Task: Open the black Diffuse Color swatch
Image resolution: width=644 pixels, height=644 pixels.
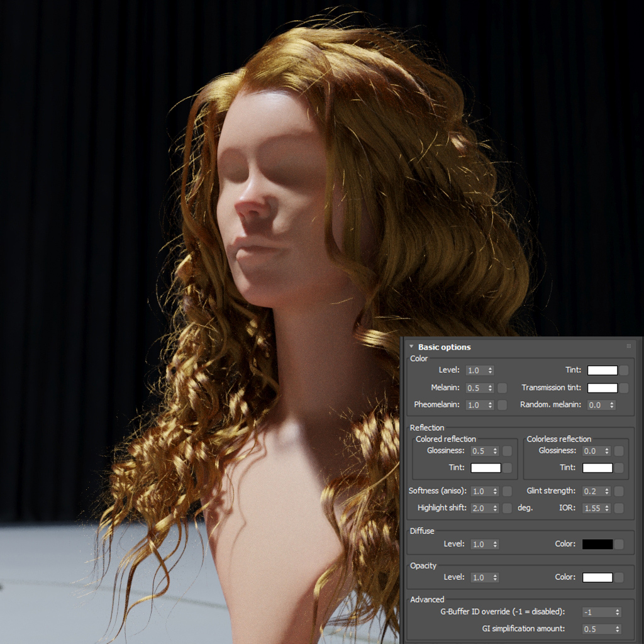Action: [x=597, y=544]
